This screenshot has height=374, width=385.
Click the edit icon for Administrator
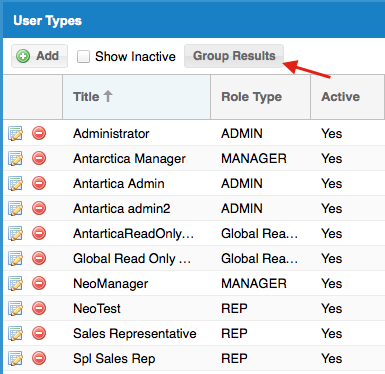click(15, 134)
